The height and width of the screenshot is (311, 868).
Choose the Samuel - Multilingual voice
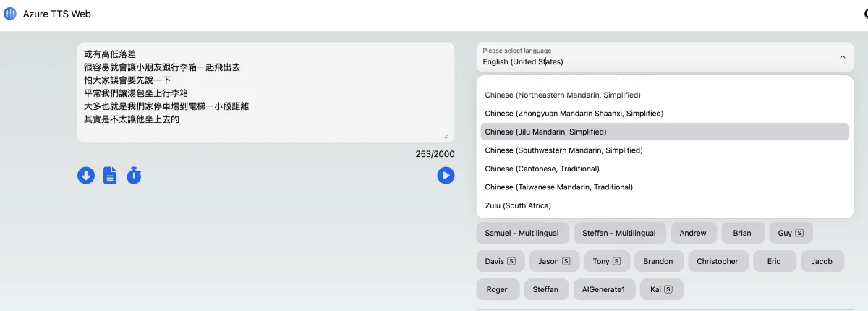point(522,233)
